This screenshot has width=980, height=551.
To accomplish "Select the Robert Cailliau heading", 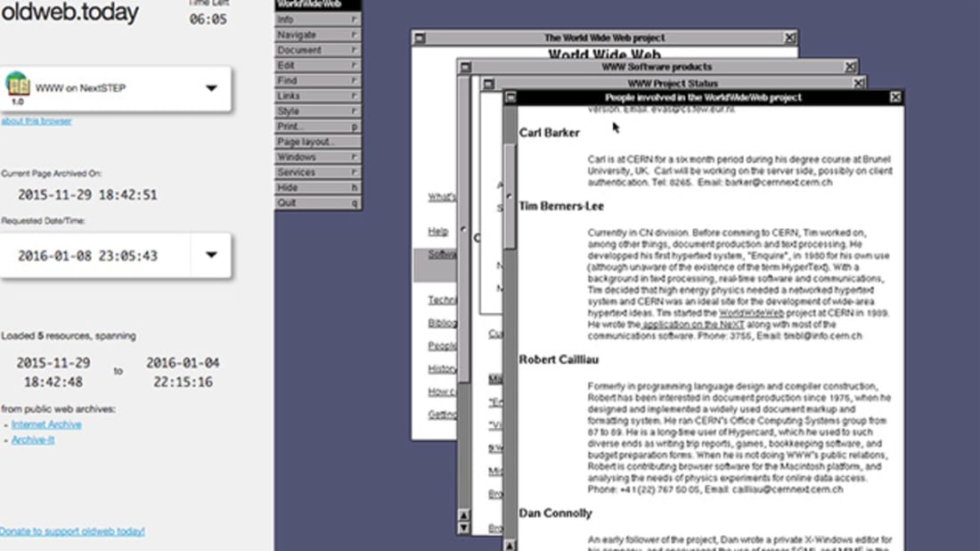I will [559, 359].
